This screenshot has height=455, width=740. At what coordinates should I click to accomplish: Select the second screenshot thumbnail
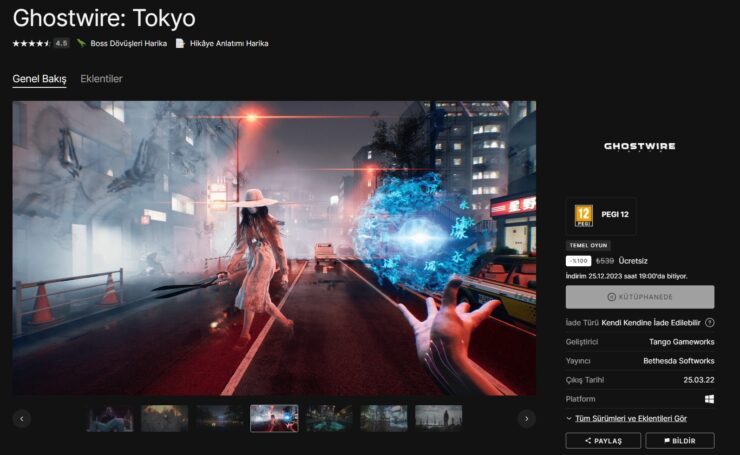165,418
